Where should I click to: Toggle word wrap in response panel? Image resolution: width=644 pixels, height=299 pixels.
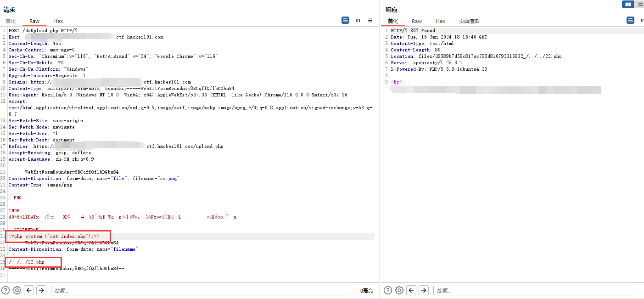(631, 20)
